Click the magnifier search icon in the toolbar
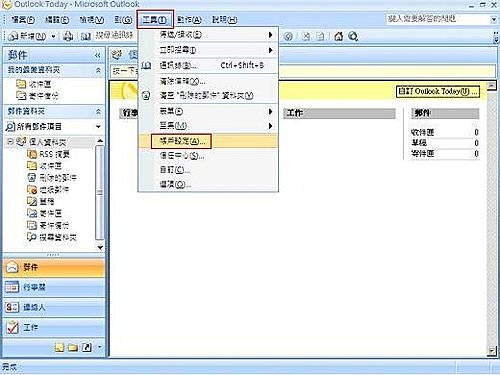This screenshot has width=500, height=375. [353, 36]
